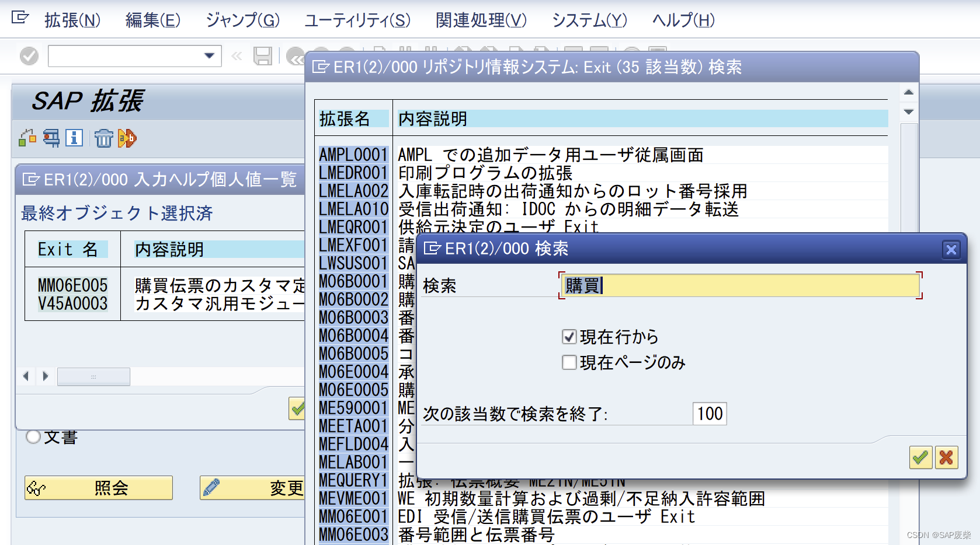Select enhancement AMPL0001 in results

point(353,155)
